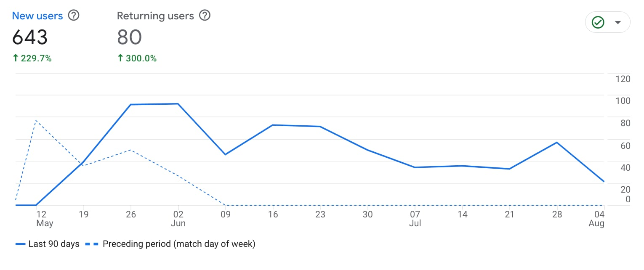644x270 pixels.
Task: Click the 80 returning users value
Action: point(129,37)
